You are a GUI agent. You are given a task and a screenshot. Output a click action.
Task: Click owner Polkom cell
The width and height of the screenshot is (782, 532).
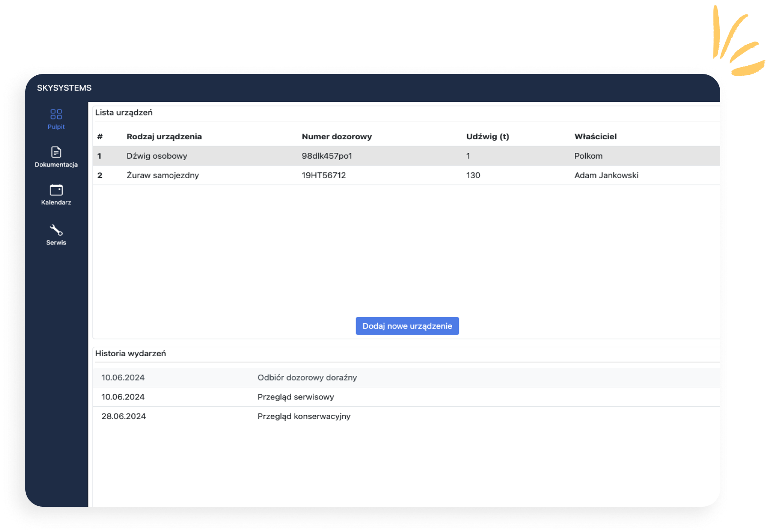588,156
